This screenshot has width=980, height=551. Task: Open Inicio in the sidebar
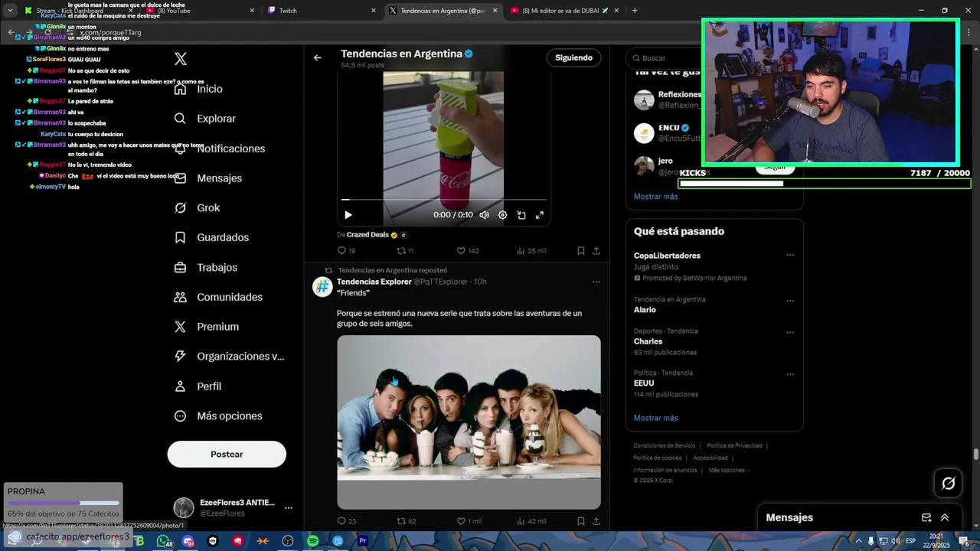[x=198, y=89]
